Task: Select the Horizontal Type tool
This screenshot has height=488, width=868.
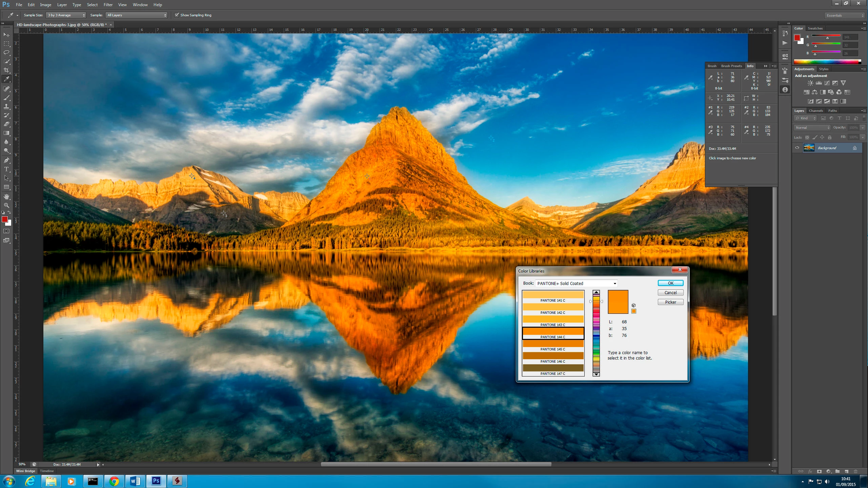Action: (x=6, y=169)
